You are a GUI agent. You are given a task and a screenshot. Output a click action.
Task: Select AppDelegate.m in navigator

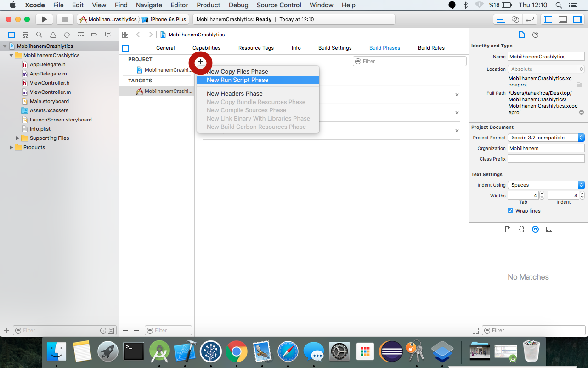point(48,74)
